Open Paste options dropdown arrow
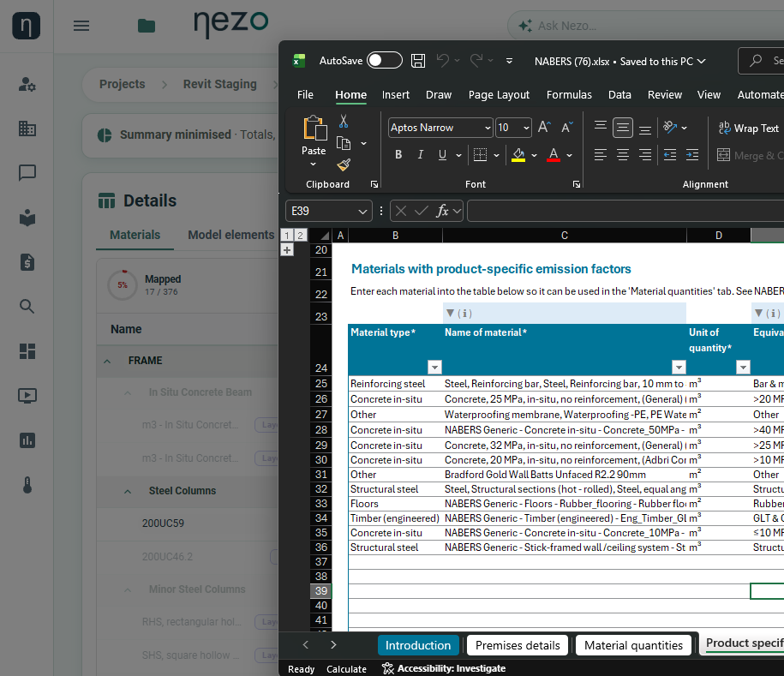The height and width of the screenshot is (676, 784). click(313, 165)
